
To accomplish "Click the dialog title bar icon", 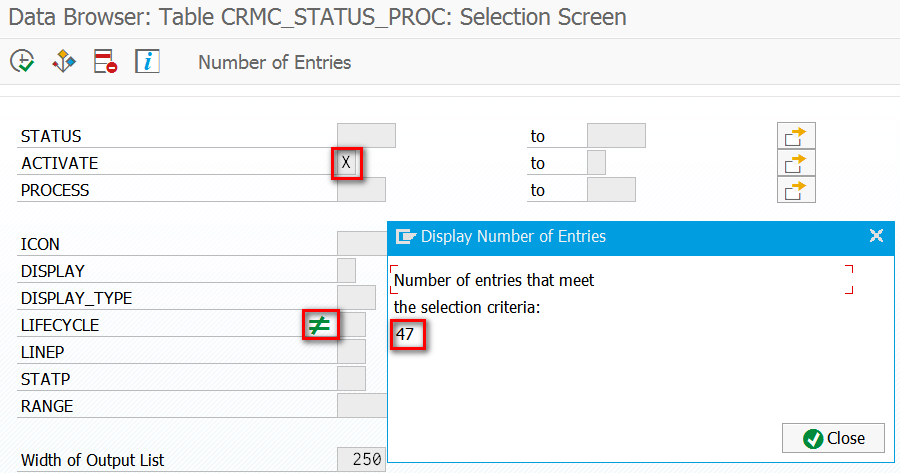I will (x=405, y=236).
